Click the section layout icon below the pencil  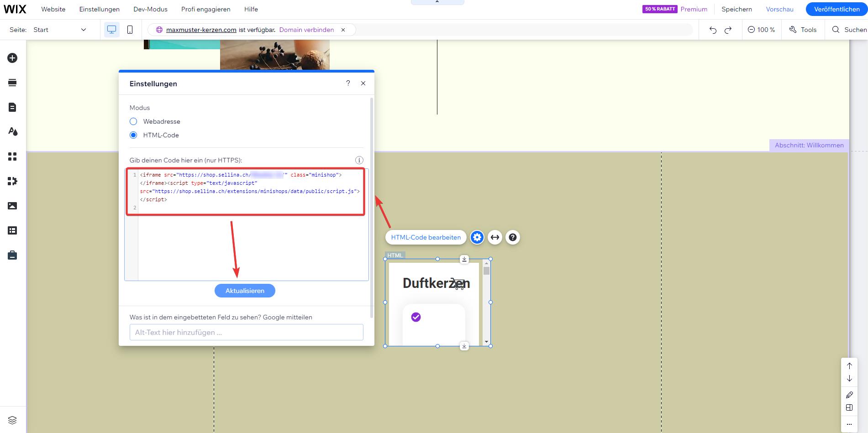(849, 407)
